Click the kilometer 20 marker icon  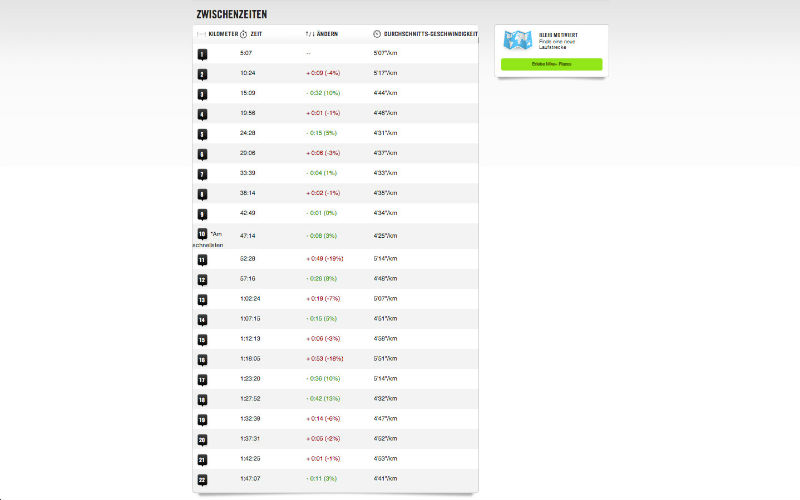202,440
